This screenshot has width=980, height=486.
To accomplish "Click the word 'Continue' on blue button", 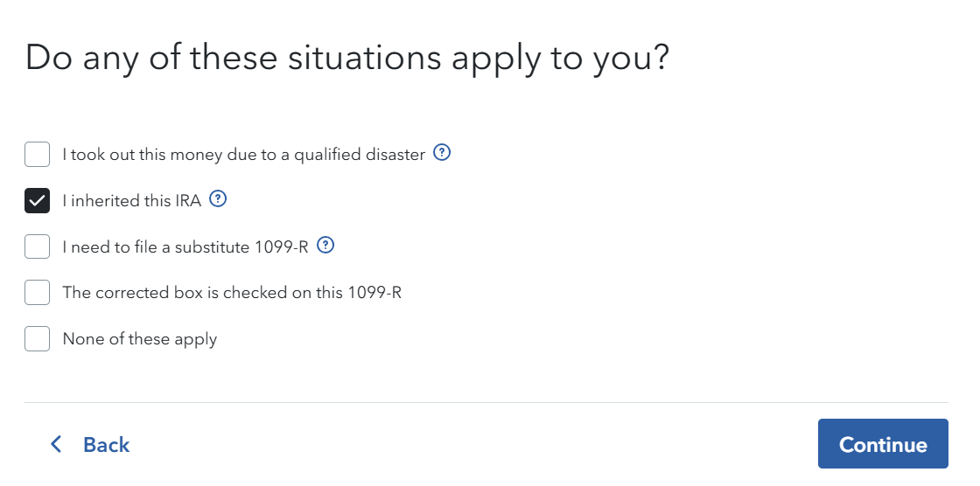I will 882,445.
